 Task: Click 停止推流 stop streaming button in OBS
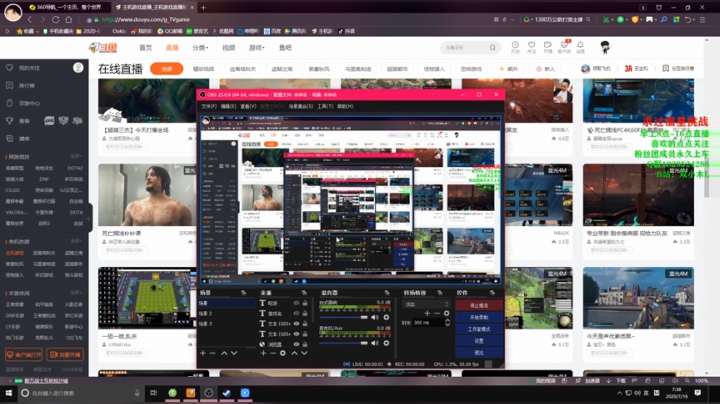[478, 305]
